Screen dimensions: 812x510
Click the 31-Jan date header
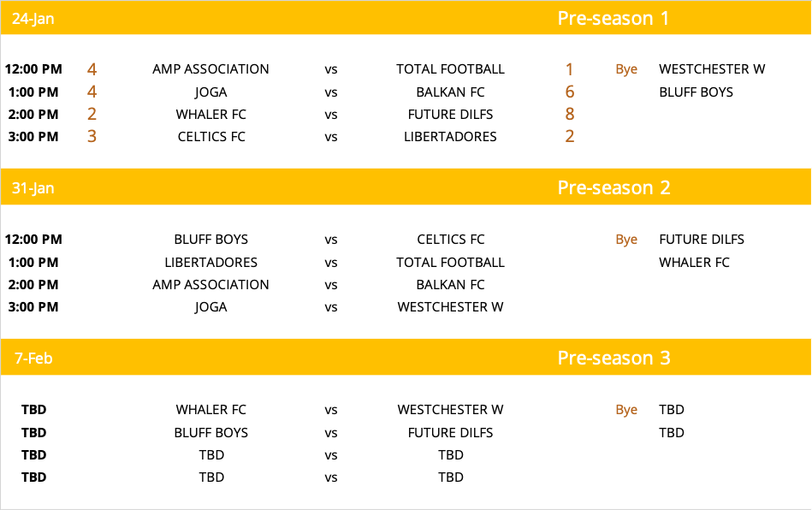coord(33,187)
